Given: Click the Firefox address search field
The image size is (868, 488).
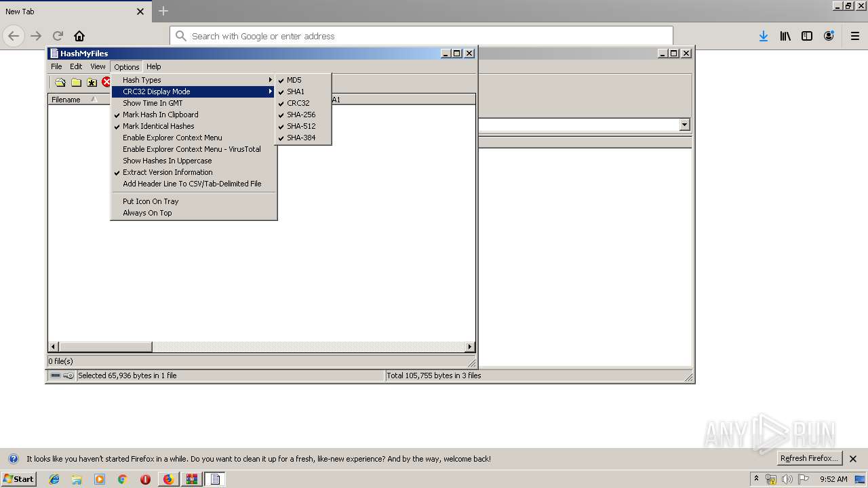Looking at the screenshot, I should pyautogui.click(x=421, y=36).
